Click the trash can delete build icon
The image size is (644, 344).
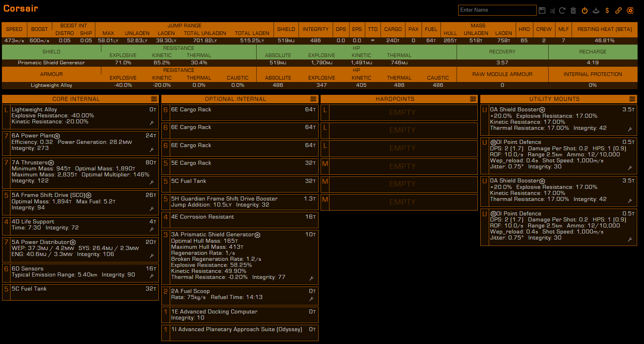click(x=573, y=10)
